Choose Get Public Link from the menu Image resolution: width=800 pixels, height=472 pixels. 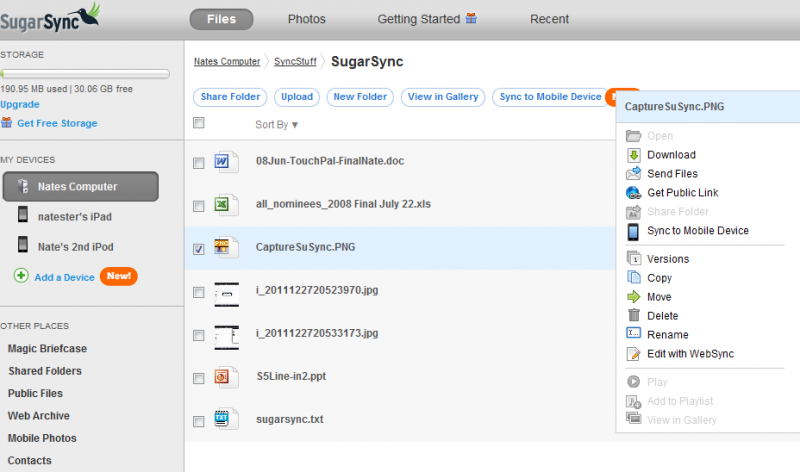coord(683,192)
